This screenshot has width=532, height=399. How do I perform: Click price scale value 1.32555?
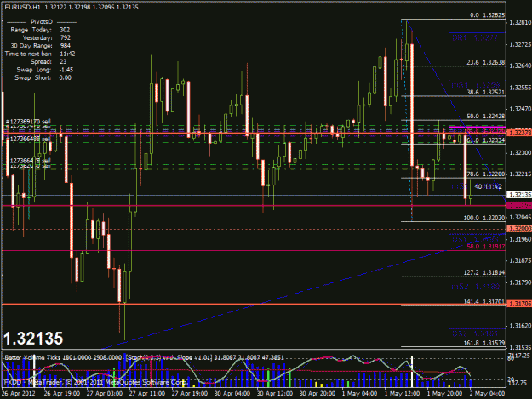(x=520, y=88)
